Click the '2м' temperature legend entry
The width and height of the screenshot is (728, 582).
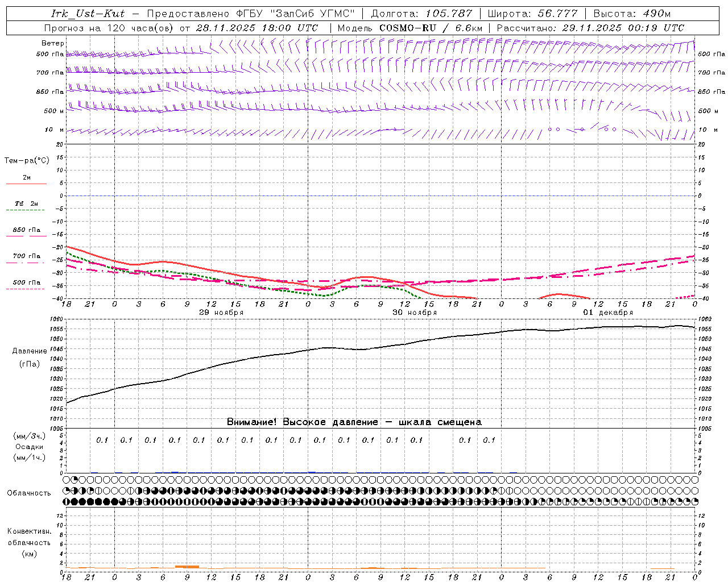coord(27,177)
